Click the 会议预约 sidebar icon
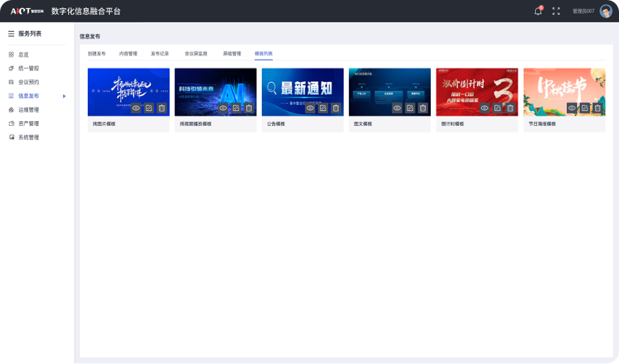 (x=11, y=82)
